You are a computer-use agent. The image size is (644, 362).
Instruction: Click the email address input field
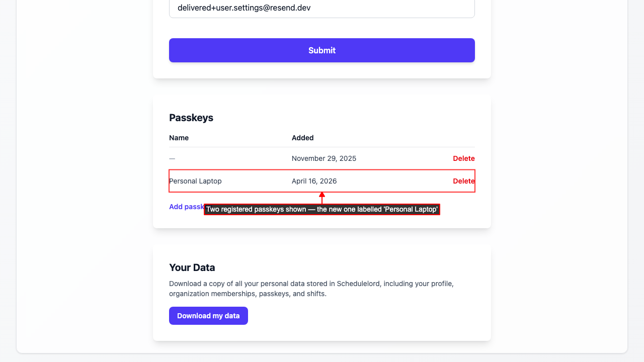322,9
